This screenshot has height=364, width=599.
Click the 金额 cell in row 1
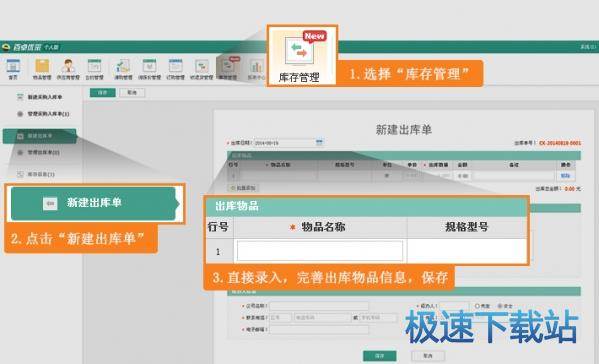(463, 176)
